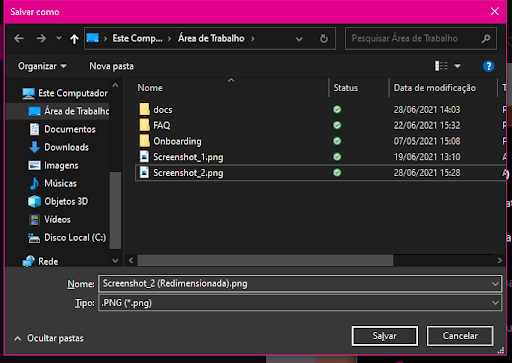Create a folder with Nova pasta
This screenshot has width=512, height=363.
111,66
